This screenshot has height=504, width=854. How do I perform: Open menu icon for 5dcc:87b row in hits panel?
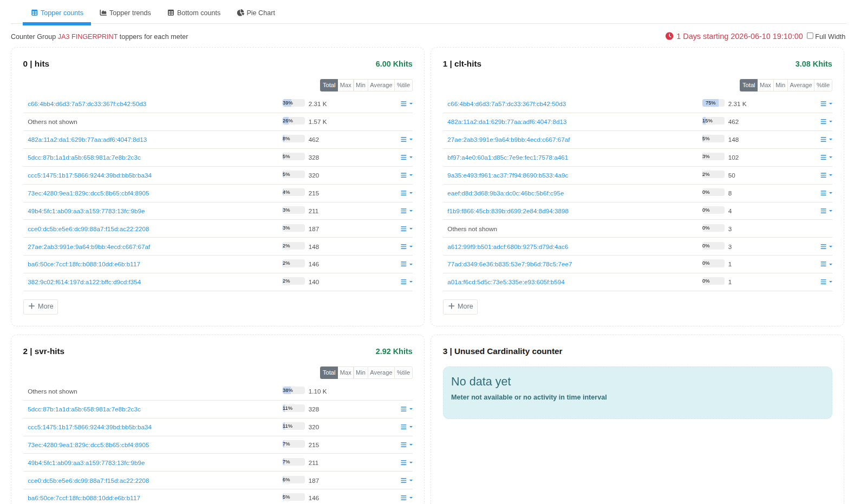pos(406,158)
